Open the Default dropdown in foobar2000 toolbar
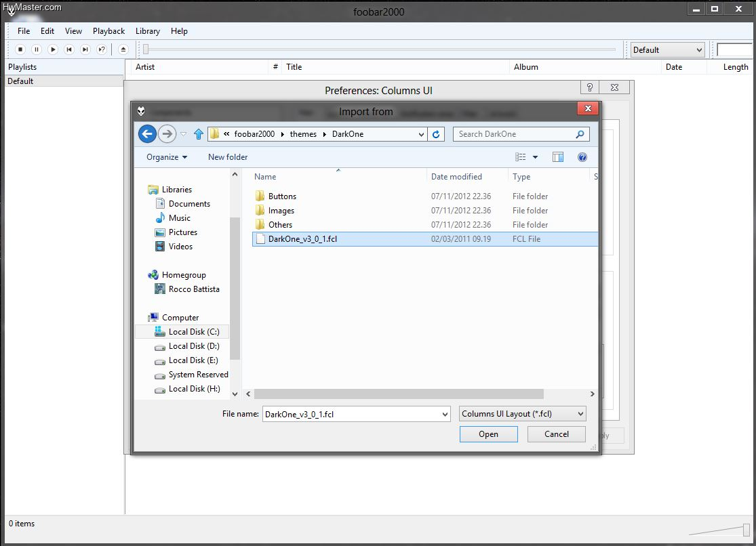The height and width of the screenshot is (546, 756). 667,50
